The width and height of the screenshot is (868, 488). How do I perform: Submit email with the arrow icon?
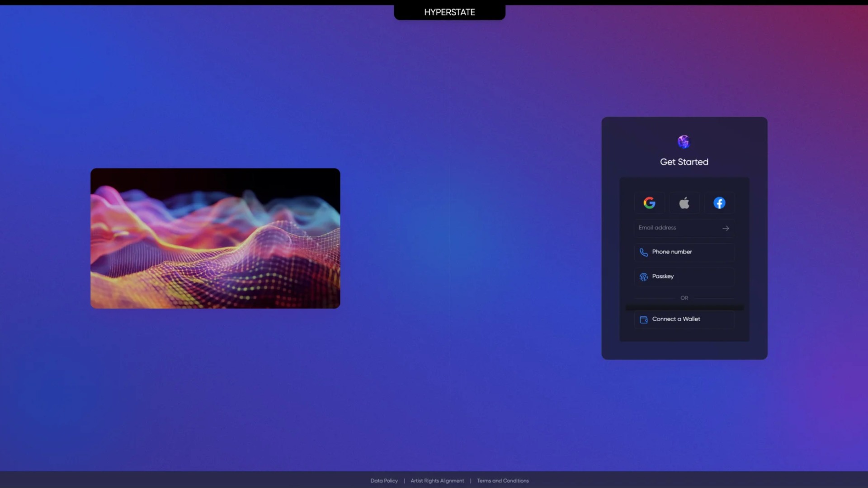(726, 228)
